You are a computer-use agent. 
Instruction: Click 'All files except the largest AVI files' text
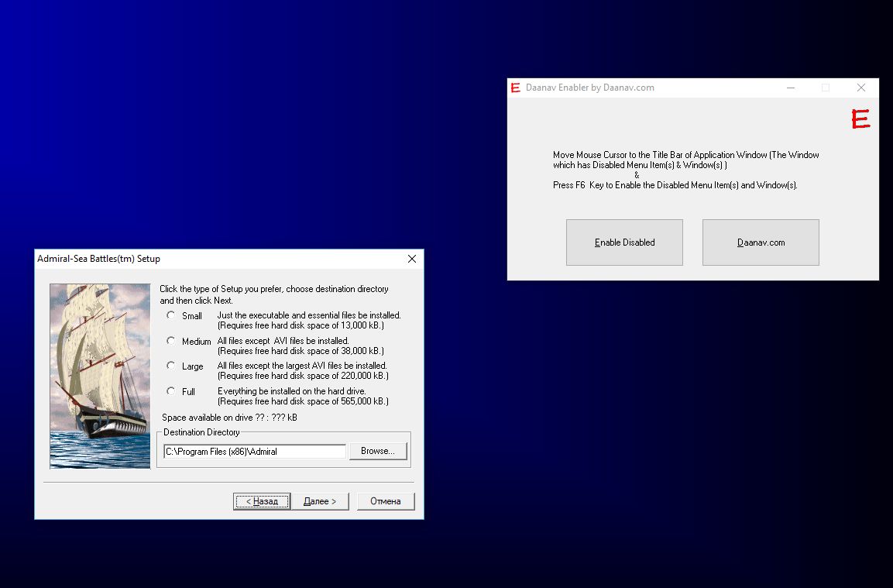(x=302, y=366)
